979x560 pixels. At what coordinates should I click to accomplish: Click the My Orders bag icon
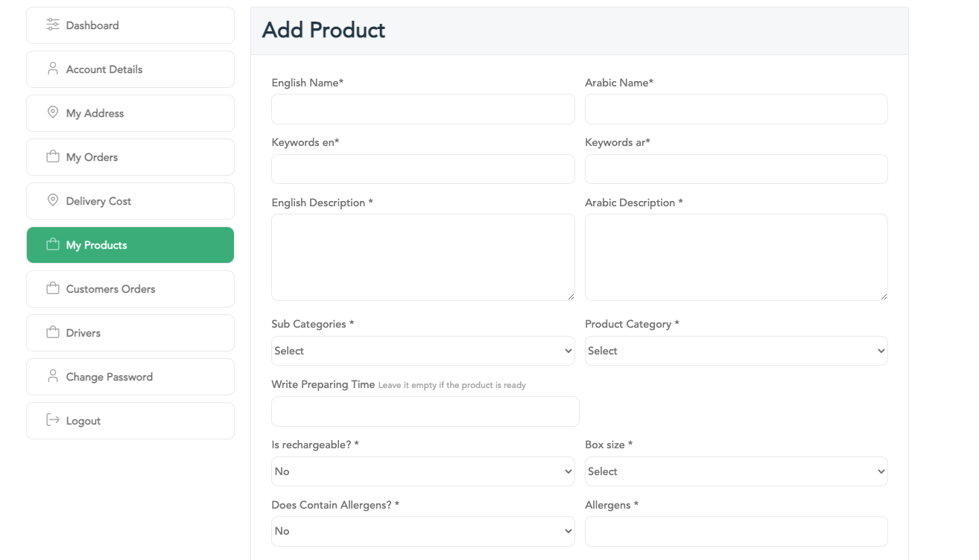pos(53,156)
